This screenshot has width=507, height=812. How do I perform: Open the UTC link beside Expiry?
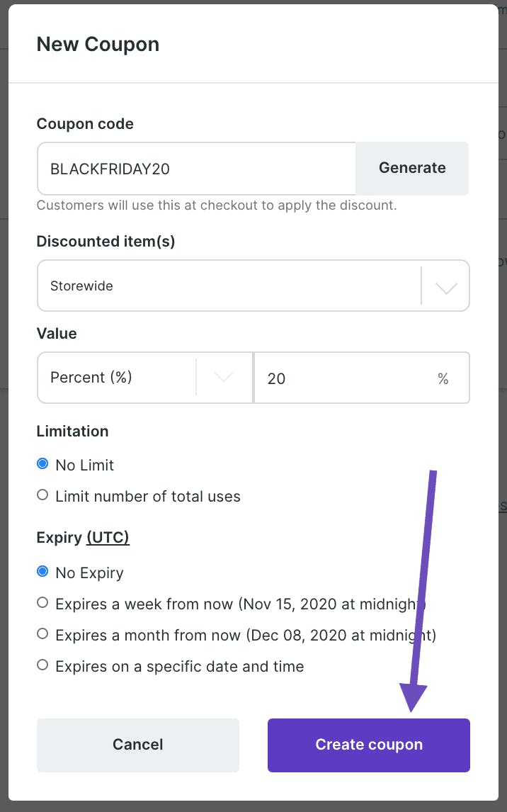108,538
